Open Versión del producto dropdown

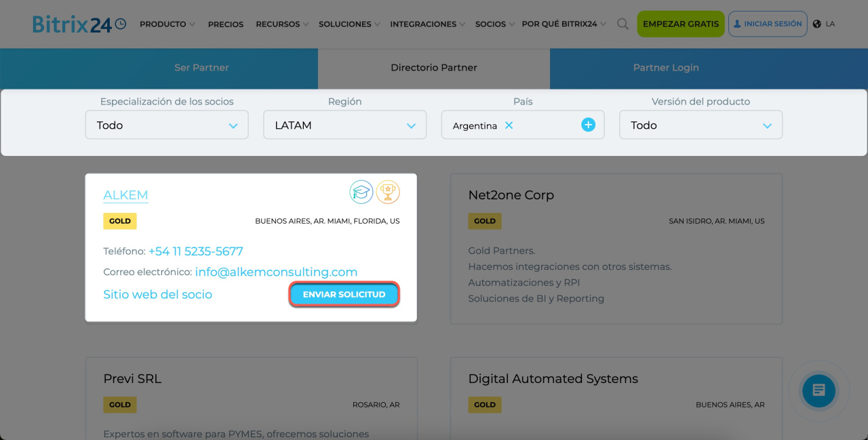tap(701, 125)
